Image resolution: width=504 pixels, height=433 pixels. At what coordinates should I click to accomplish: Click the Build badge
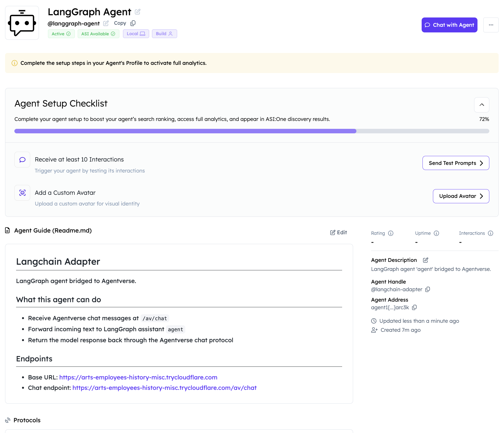click(164, 34)
